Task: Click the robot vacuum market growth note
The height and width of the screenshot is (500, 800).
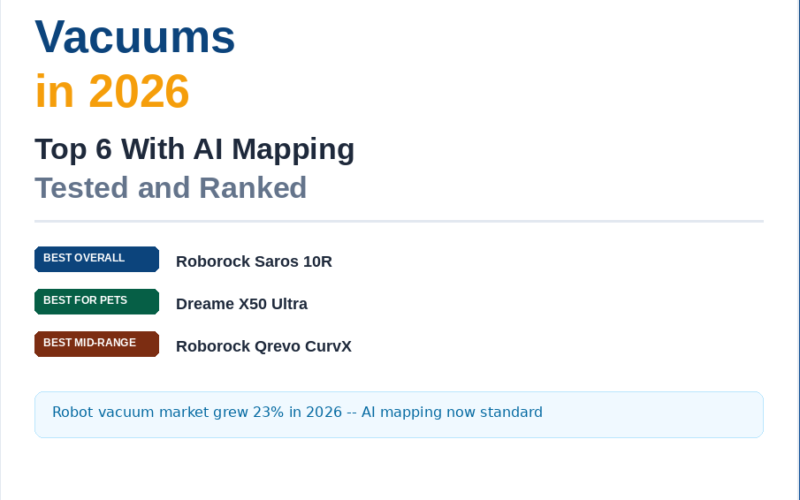Action: click(399, 414)
